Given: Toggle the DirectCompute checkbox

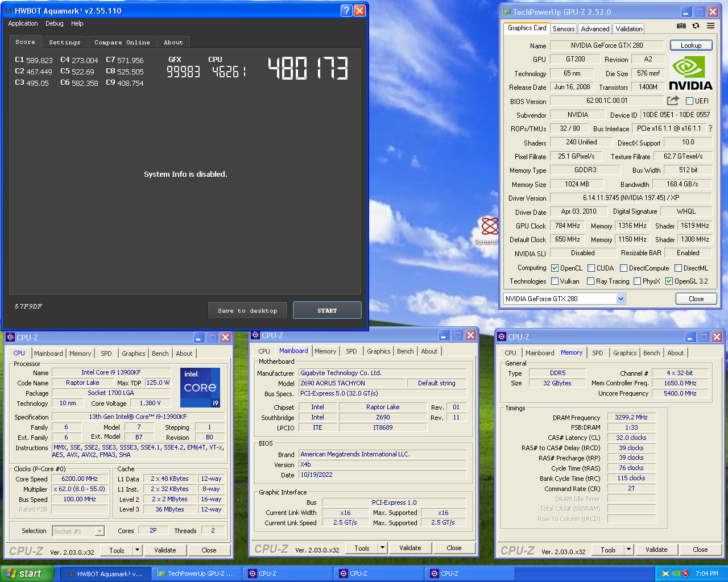Looking at the screenshot, I should coord(623,268).
